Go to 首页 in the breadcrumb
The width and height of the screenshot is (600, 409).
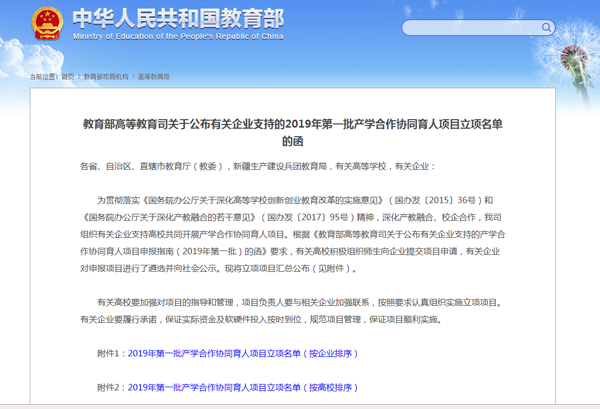point(67,76)
